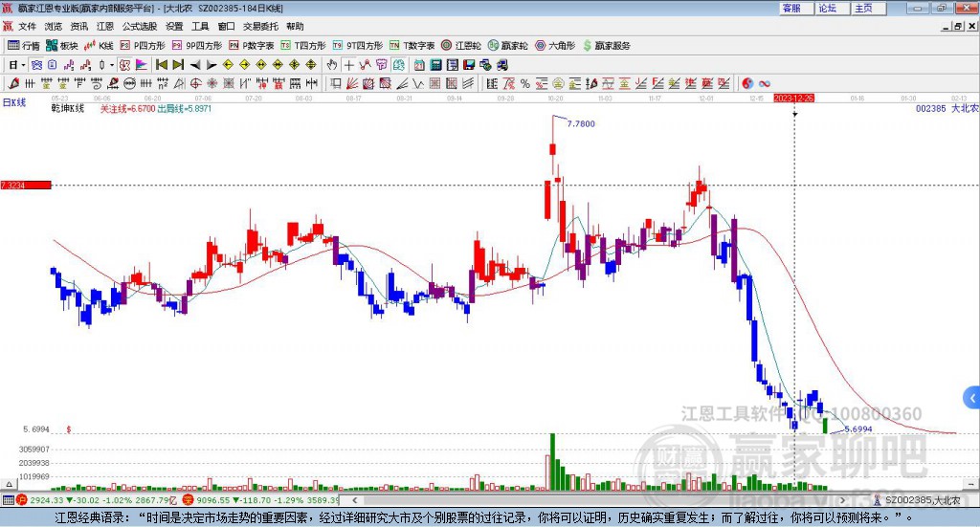
Task: Click the 日K线 chart label
Action: click(13, 103)
